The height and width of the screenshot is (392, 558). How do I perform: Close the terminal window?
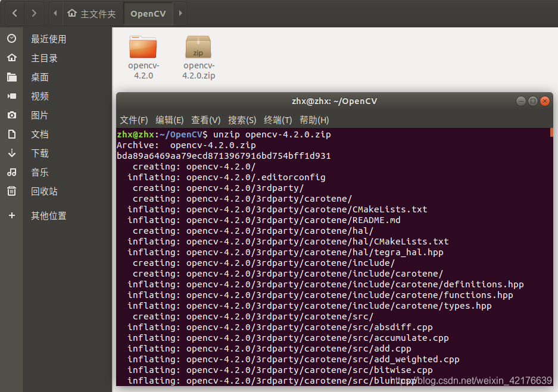(x=545, y=101)
